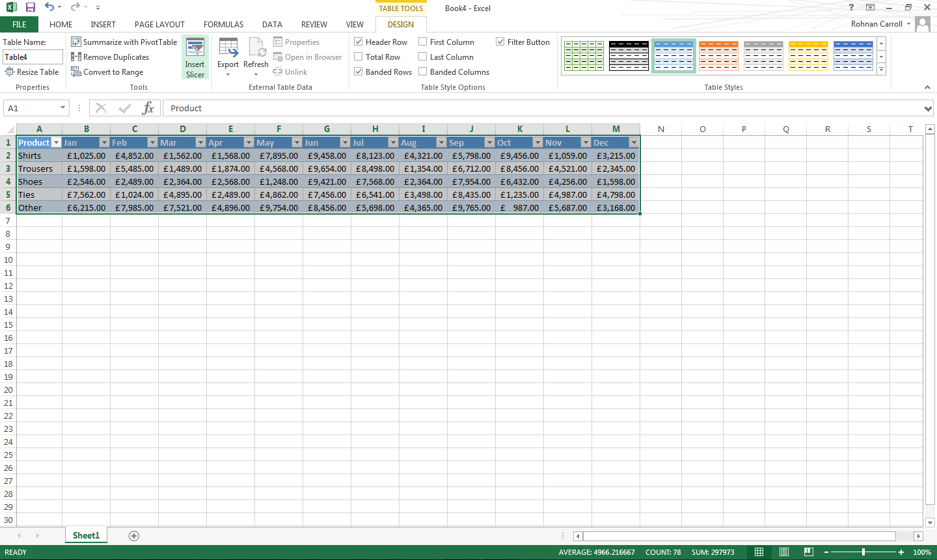Enable the Total Row checkbox

pyautogui.click(x=359, y=57)
